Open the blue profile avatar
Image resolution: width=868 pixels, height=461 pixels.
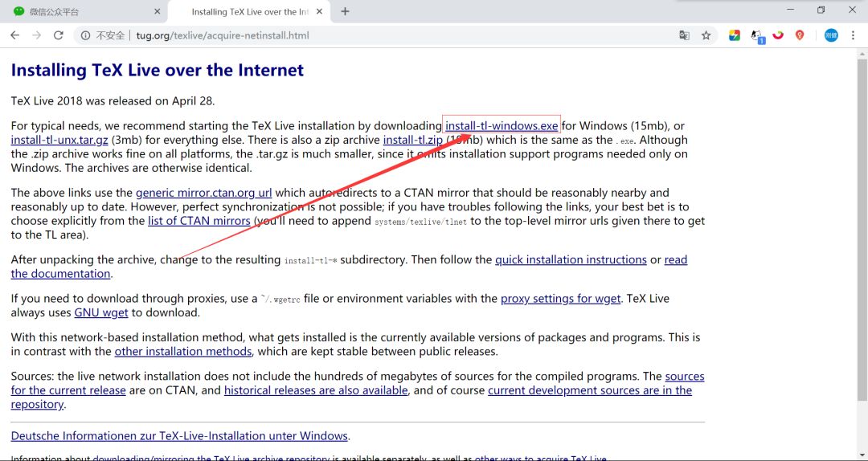[x=831, y=35]
